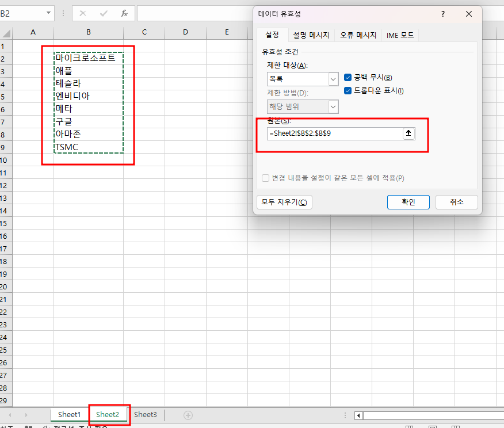
Task: Select column B header
Action: click(89, 32)
